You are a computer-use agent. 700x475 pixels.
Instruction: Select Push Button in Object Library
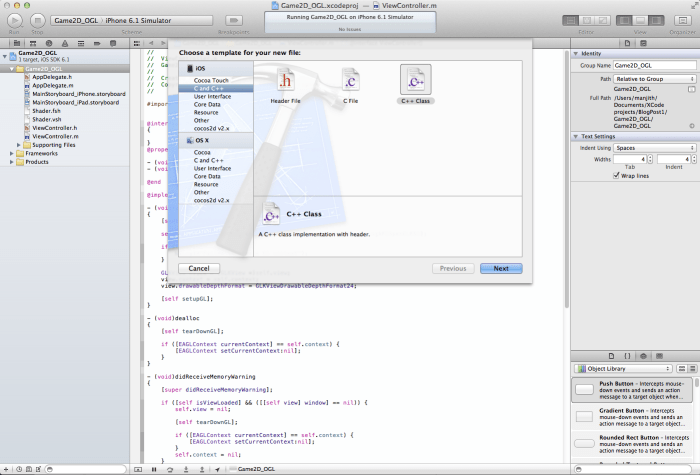(633, 390)
